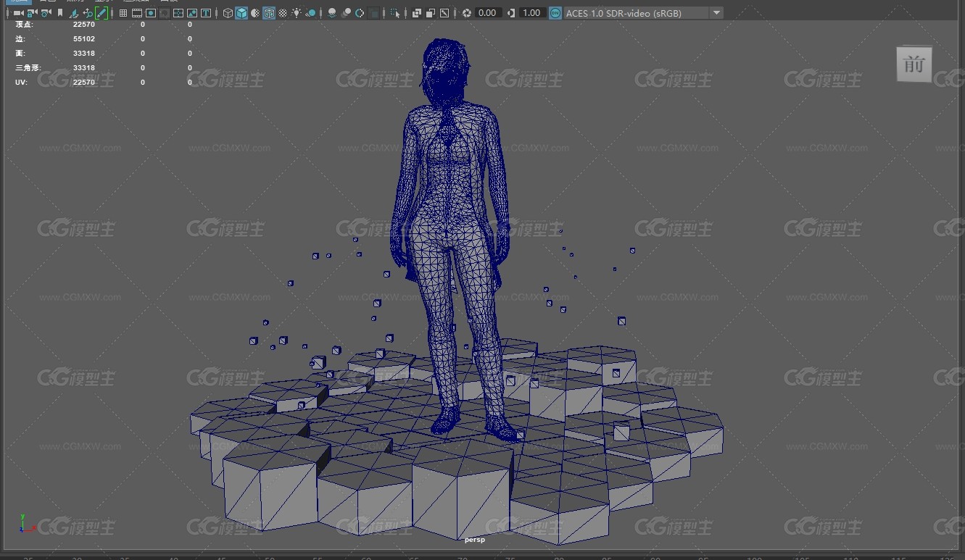Click the front face of the view cube

click(914, 64)
